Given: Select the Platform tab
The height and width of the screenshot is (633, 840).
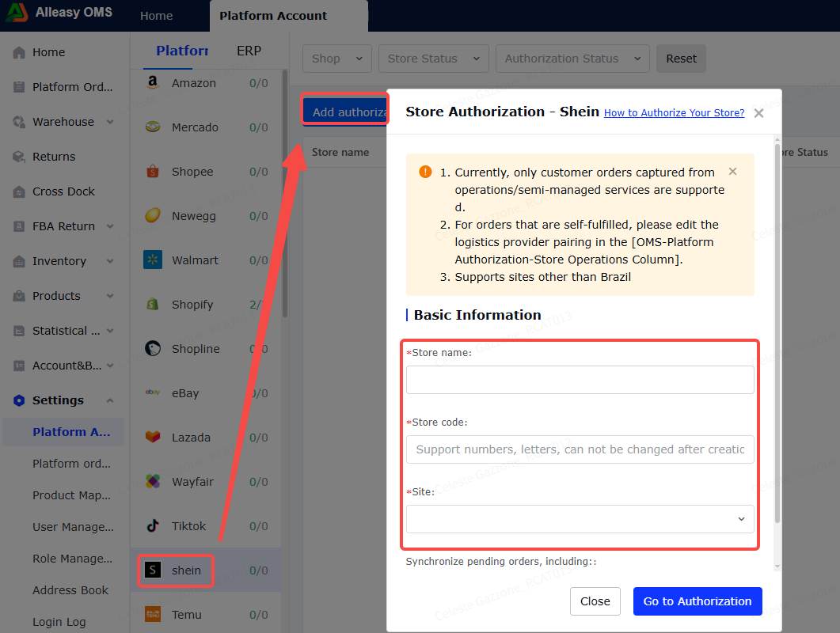Looking at the screenshot, I should click(182, 51).
